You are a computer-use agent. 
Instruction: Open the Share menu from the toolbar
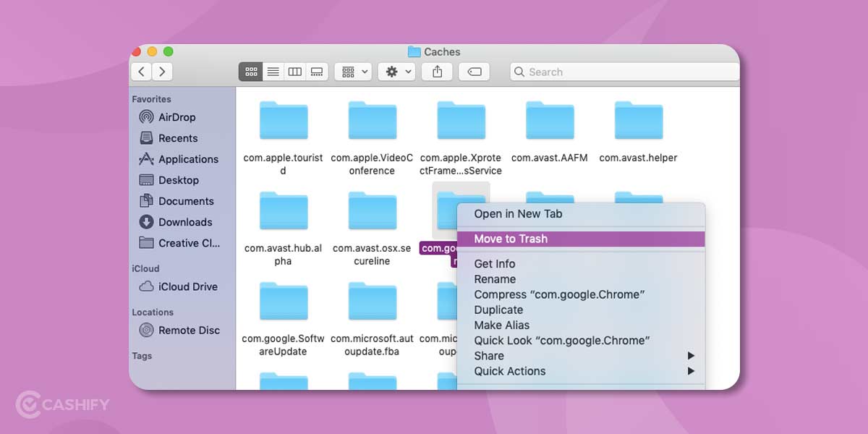(437, 71)
